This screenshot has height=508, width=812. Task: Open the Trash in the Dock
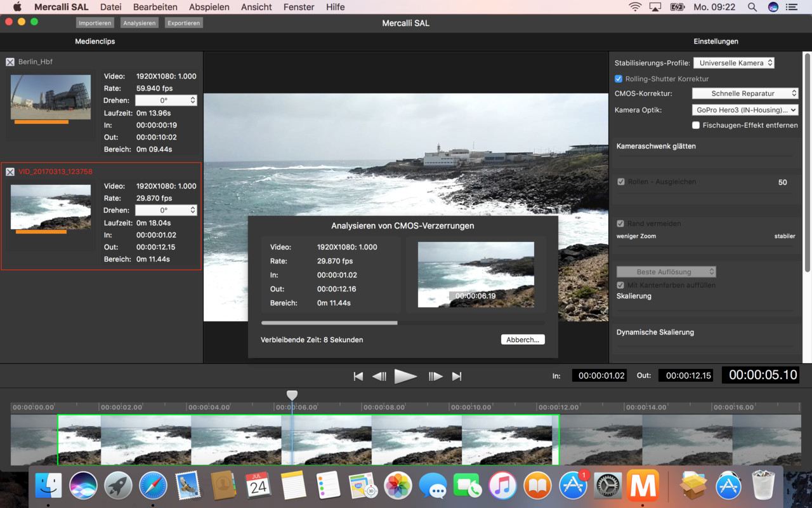coord(764,486)
